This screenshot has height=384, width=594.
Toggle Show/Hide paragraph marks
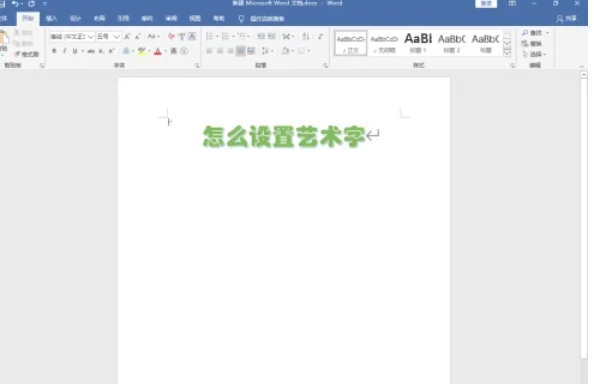320,36
